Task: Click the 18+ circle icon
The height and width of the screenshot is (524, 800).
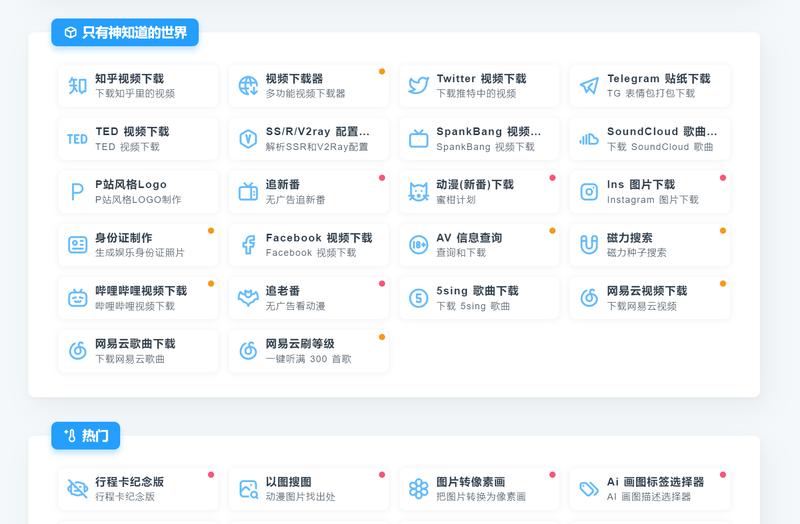Action: (418, 245)
